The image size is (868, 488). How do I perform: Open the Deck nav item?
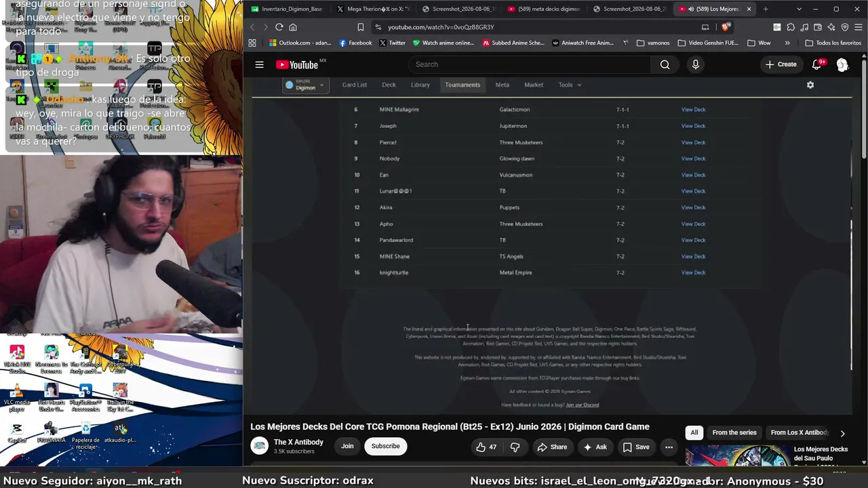click(389, 85)
